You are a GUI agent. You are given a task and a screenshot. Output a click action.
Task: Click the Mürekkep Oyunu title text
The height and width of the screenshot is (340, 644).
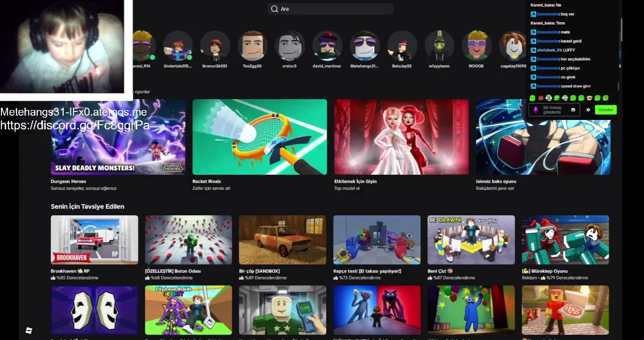coord(545,271)
